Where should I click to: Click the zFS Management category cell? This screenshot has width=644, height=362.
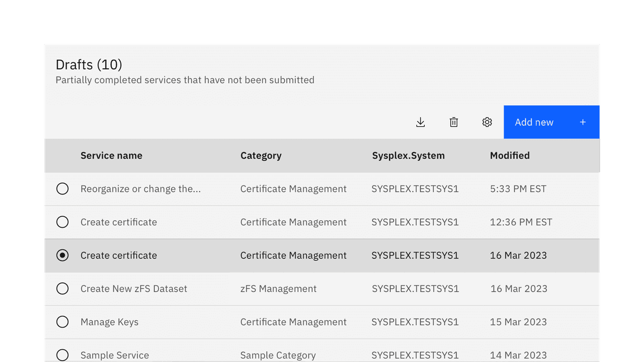pyautogui.click(x=278, y=288)
